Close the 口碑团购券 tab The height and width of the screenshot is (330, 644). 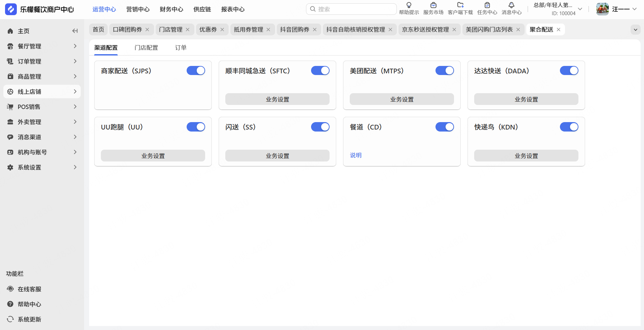pyautogui.click(x=147, y=30)
